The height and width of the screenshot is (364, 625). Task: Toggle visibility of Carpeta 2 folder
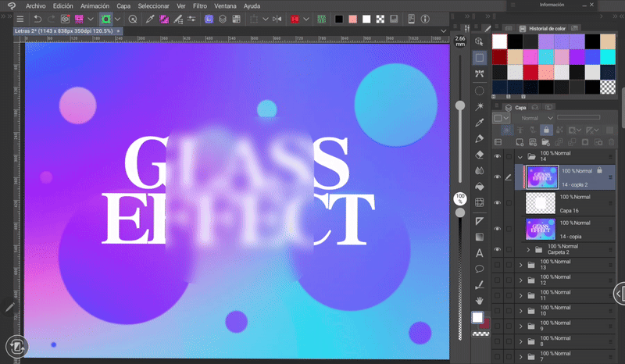coord(498,249)
